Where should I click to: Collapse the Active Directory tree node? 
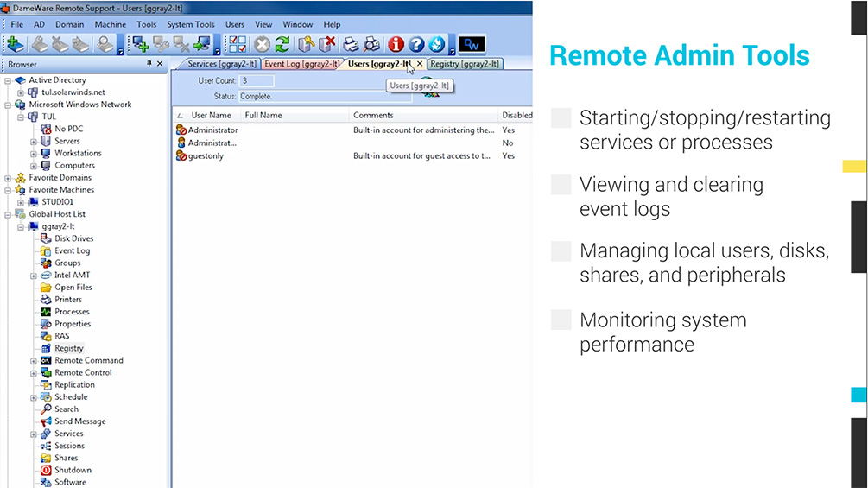tap(8, 80)
